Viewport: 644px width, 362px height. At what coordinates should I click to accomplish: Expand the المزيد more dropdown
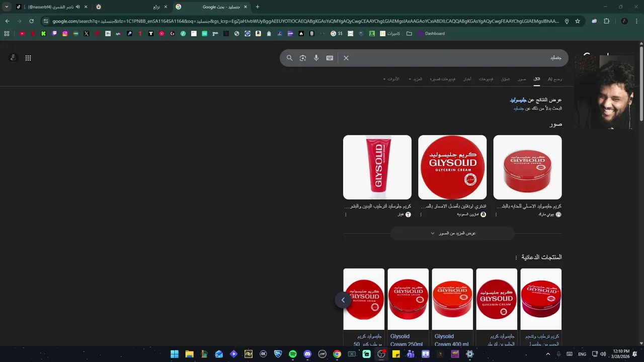[x=416, y=79]
